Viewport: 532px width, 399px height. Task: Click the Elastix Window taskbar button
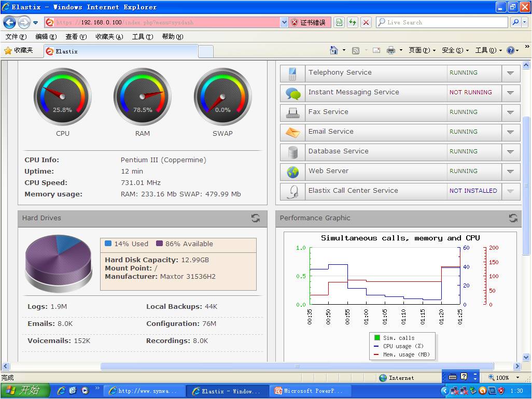(x=227, y=391)
